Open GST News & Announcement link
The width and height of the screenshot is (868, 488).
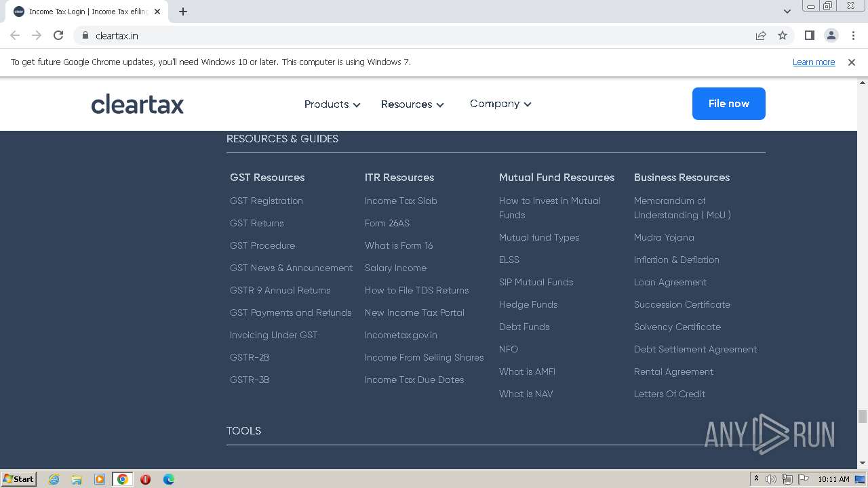click(292, 268)
